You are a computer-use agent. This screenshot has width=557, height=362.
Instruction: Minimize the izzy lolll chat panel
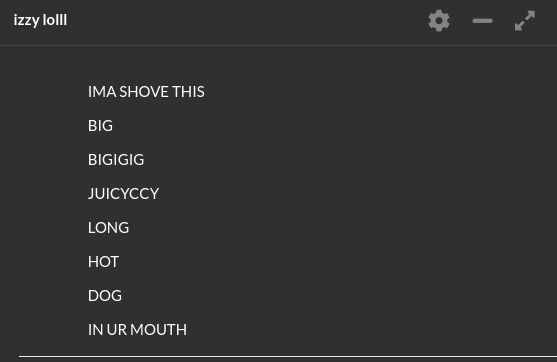click(482, 21)
